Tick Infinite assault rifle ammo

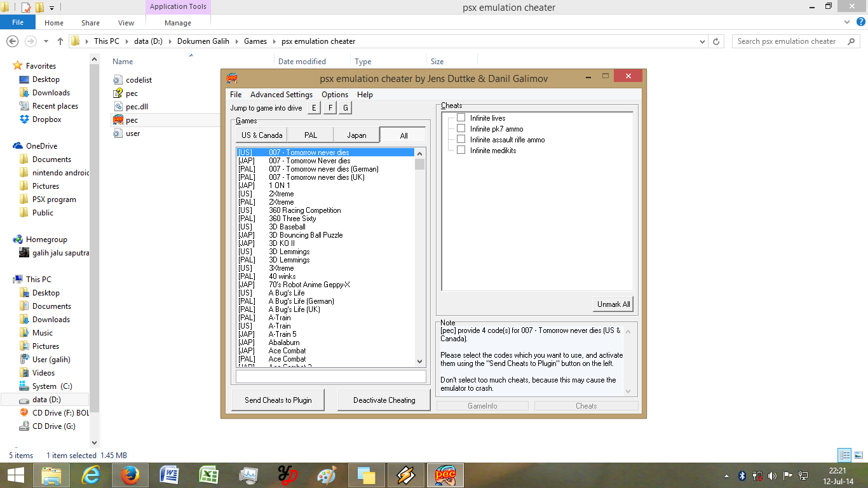pyautogui.click(x=461, y=139)
